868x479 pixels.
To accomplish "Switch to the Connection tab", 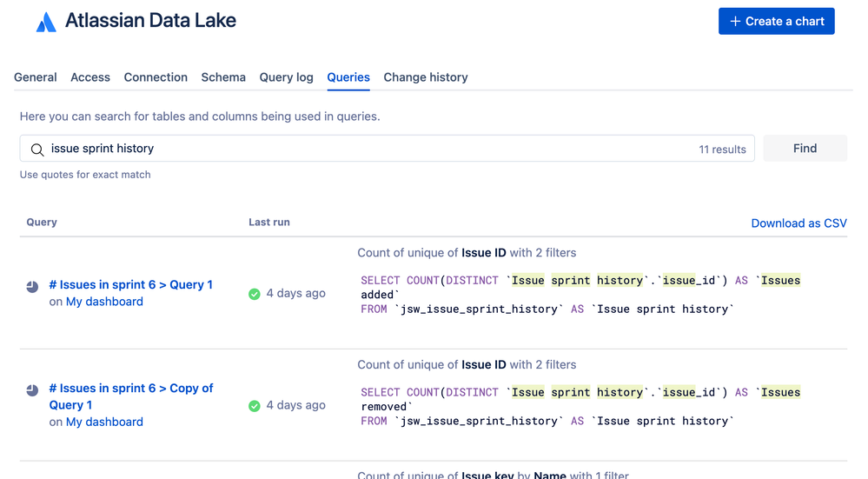I will coord(156,77).
